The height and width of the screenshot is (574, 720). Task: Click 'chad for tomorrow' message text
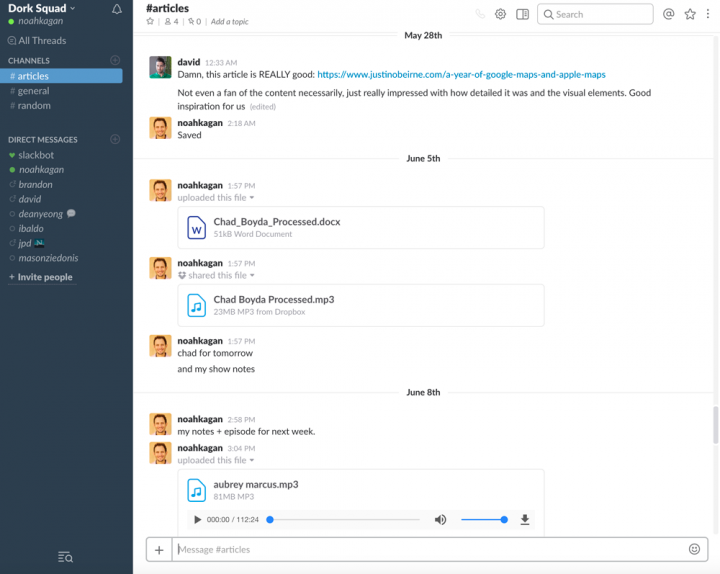click(215, 353)
